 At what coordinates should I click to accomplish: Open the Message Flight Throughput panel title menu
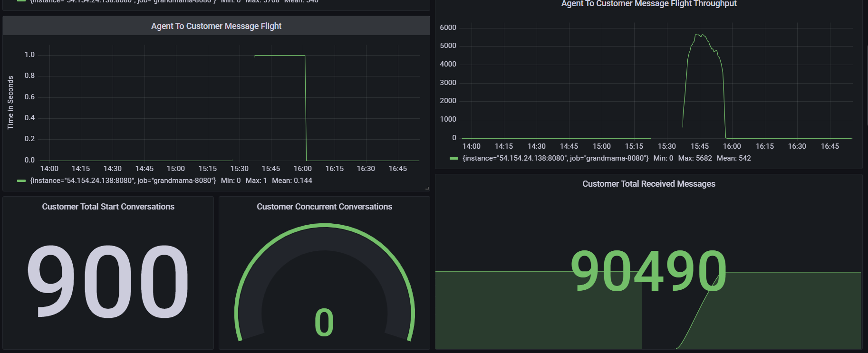[x=648, y=4]
